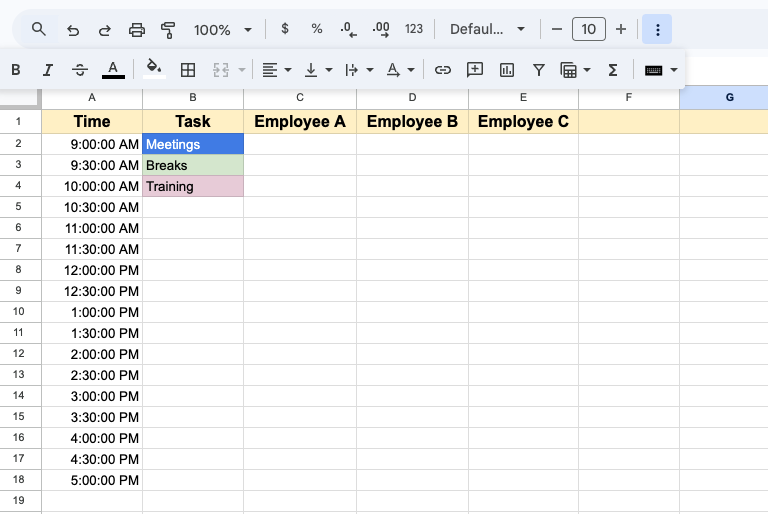Increase font size with plus button
This screenshot has height=514, width=768.
click(x=621, y=29)
